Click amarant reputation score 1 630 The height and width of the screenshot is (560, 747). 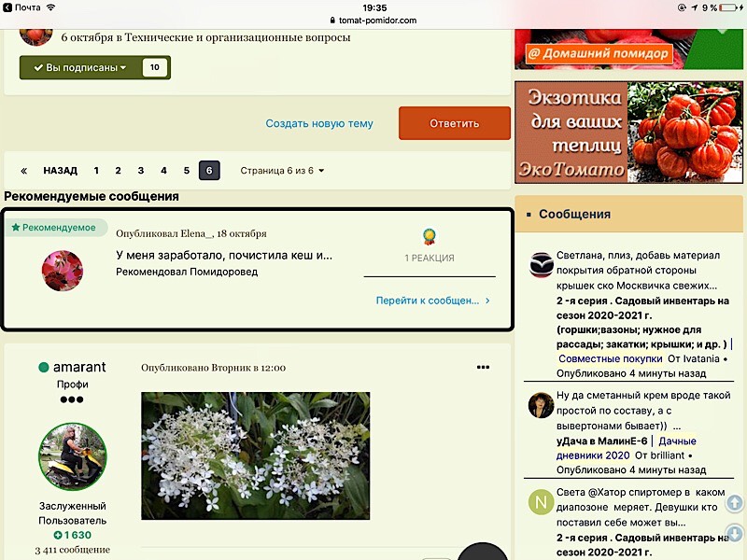73,535
